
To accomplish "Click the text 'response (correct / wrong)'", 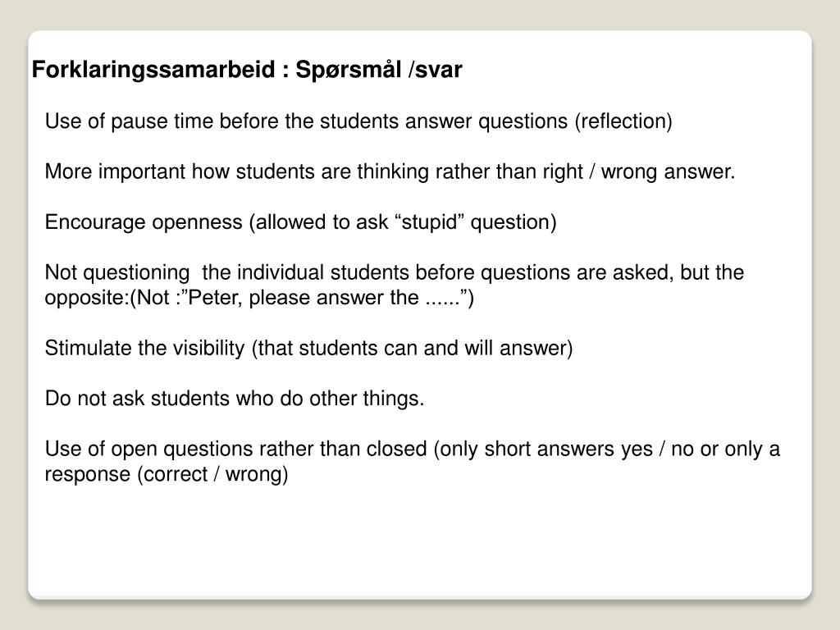I will coord(166,474).
